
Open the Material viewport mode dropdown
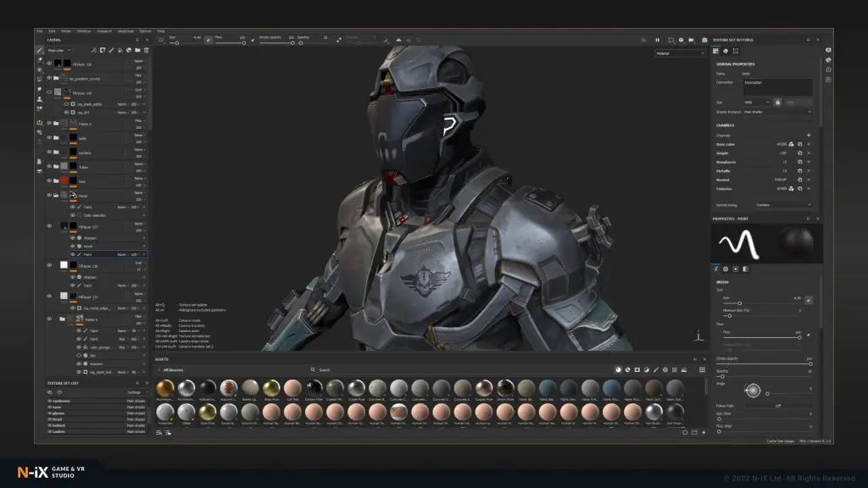click(679, 53)
